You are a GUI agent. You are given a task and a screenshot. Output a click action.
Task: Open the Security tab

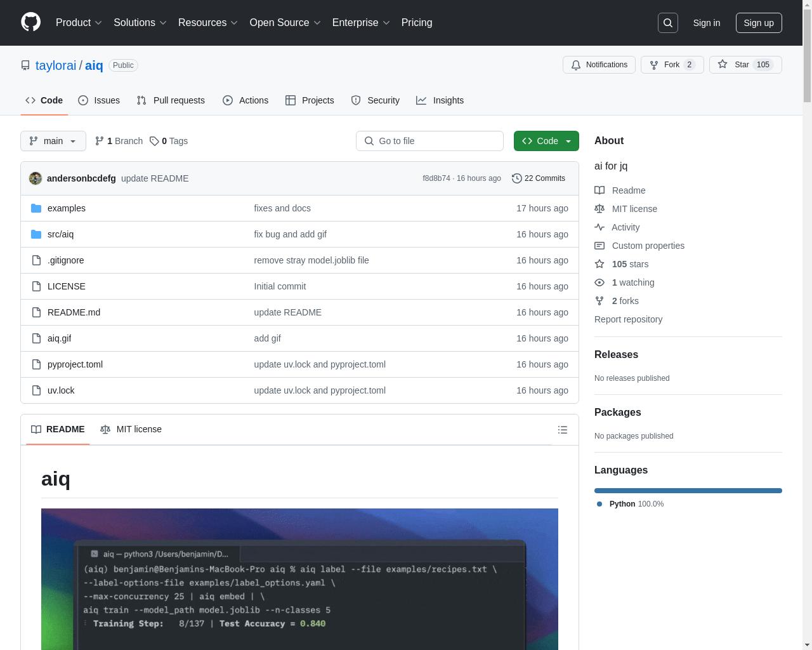(376, 100)
